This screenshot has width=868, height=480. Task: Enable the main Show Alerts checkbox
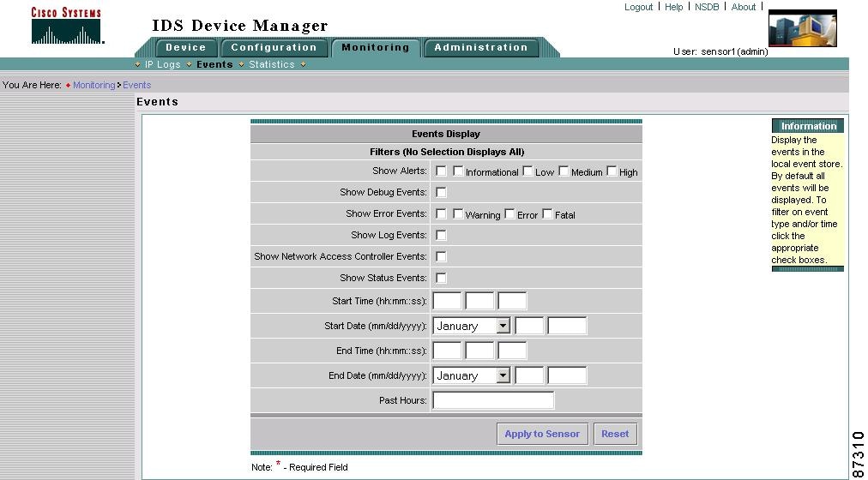(441, 171)
